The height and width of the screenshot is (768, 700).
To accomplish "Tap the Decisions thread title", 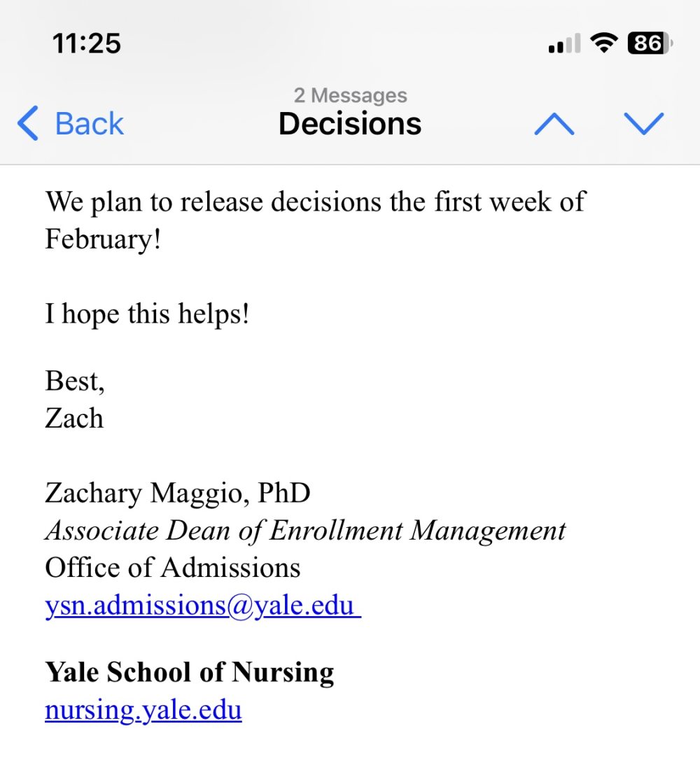I will click(x=350, y=123).
